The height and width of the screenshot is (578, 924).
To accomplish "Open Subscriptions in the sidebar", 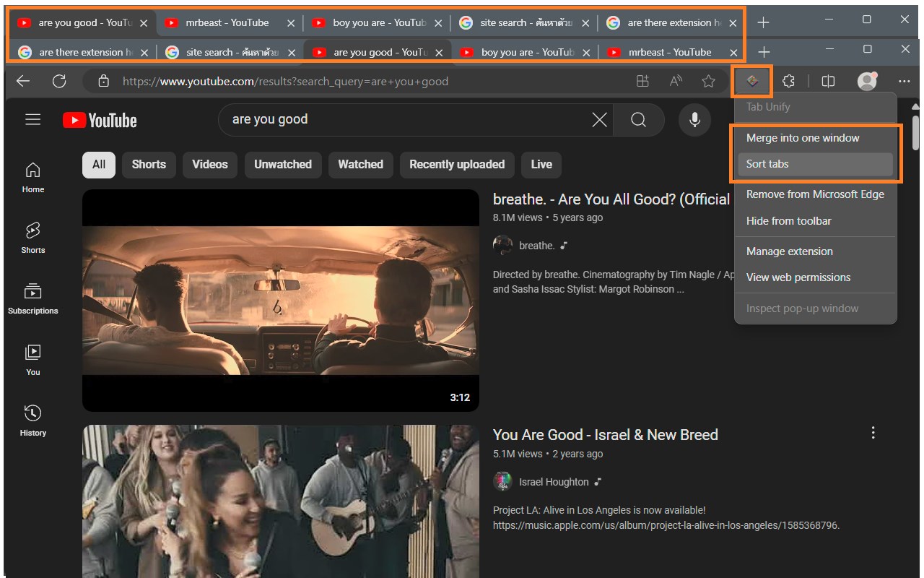I will [33, 299].
